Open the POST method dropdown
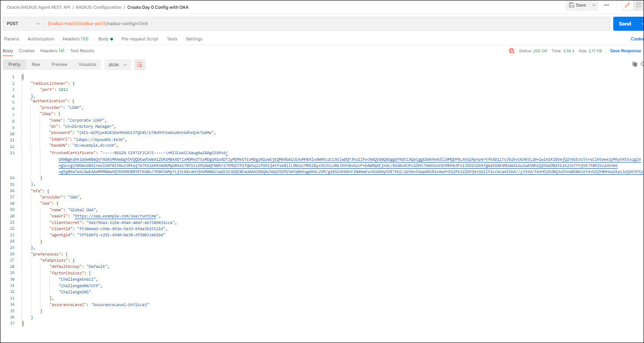 coord(23,23)
